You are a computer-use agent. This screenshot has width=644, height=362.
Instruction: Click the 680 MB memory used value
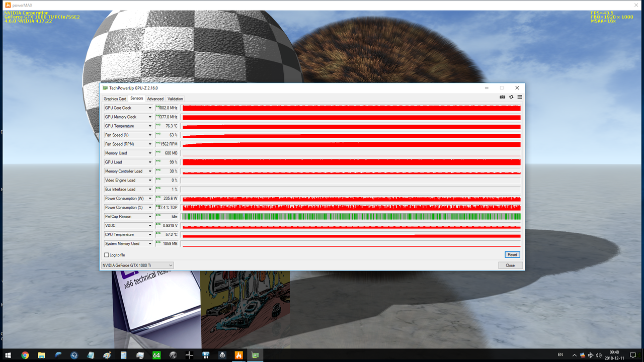[167, 153]
